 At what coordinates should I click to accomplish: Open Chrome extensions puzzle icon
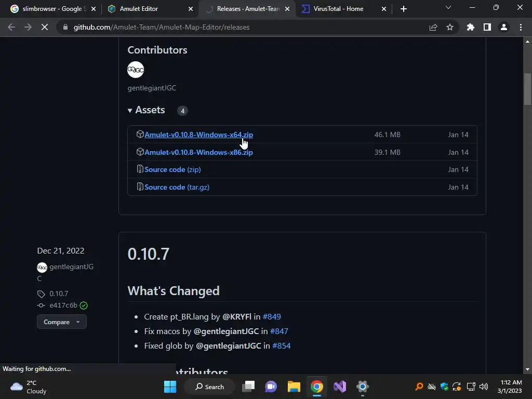(471, 27)
